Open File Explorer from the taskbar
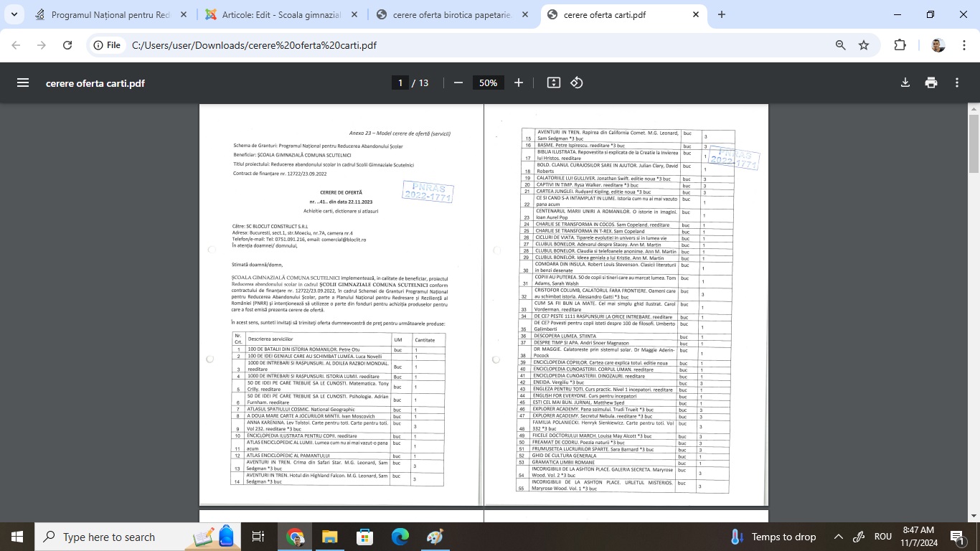The height and width of the screenshot is (551, 980). point(329,537)
